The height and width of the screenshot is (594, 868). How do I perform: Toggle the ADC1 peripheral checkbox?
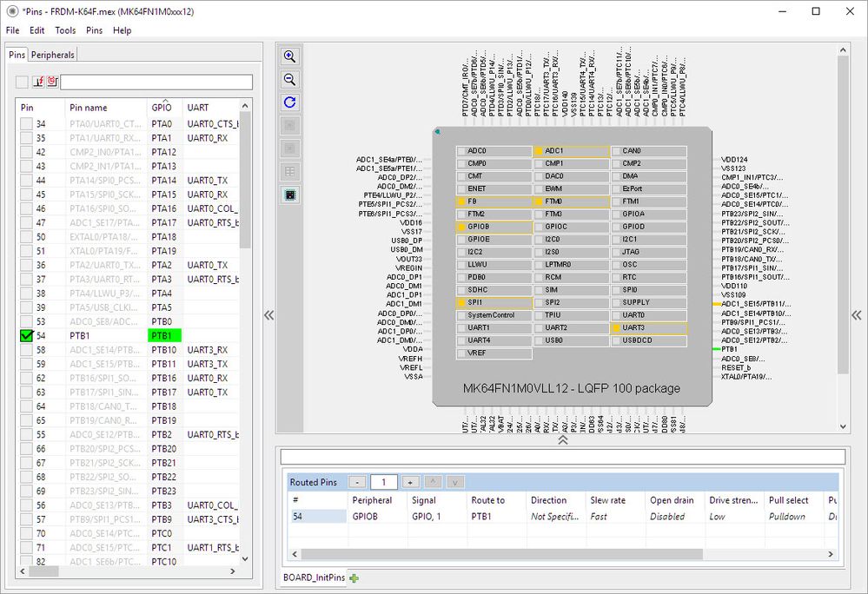(x=539, y=151)
